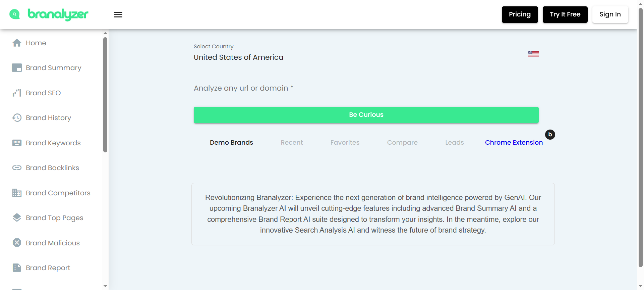The height and width of the screenshot is (290, 644).
Task: Toggle the hamburger menu to collapse sidebar
Action: pos(118,14)
